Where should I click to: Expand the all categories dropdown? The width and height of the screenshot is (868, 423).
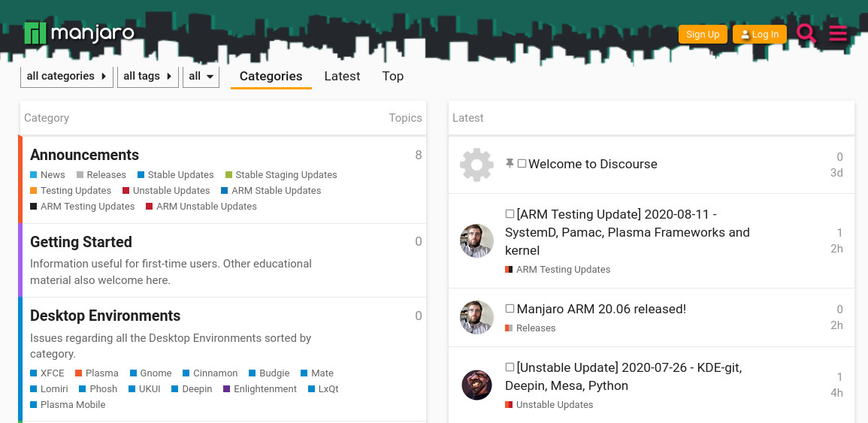66,77
